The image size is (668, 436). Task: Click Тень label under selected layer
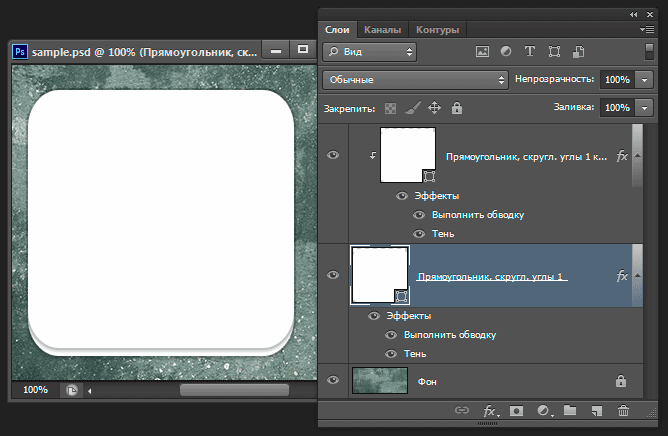point(415,354)
